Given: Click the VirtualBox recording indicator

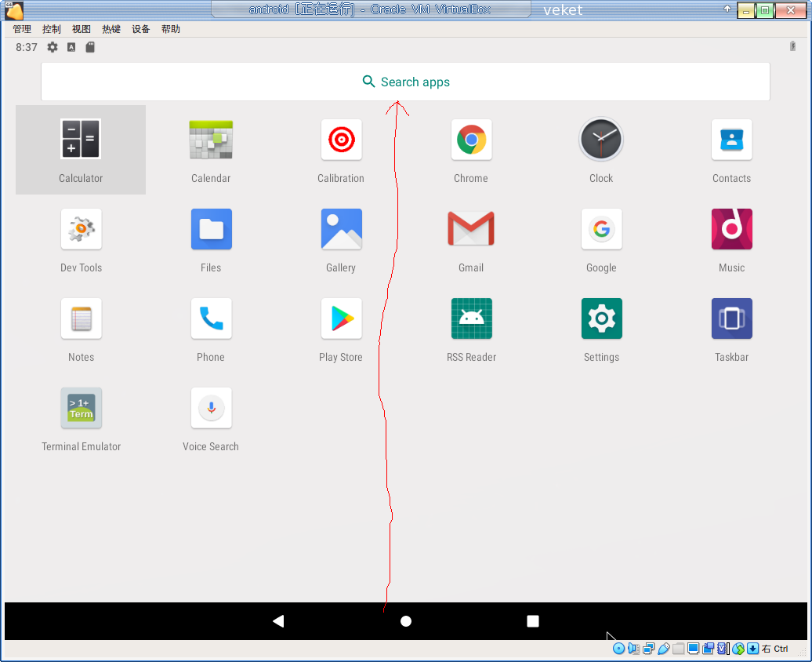Looking at the screenshot, I should coord(708,648).
